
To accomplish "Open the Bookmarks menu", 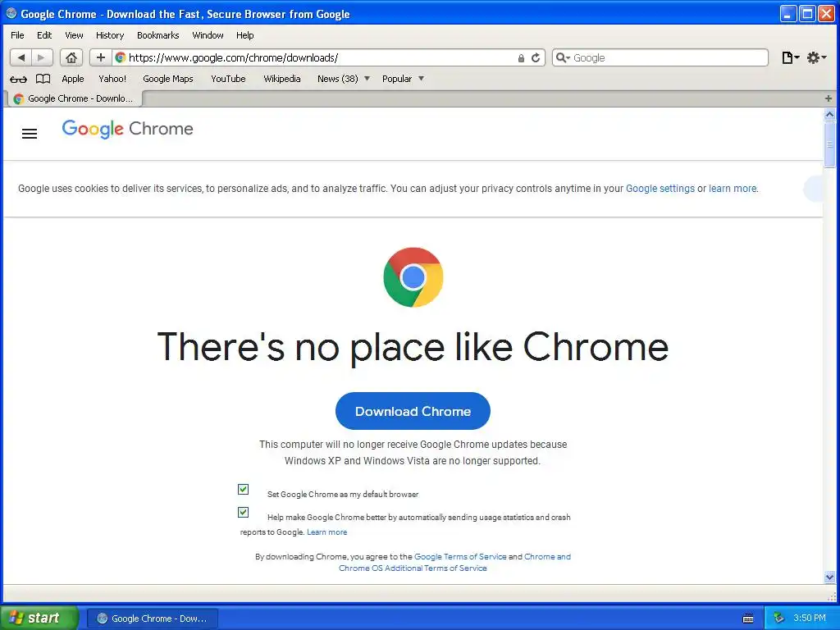I will 158,35.
